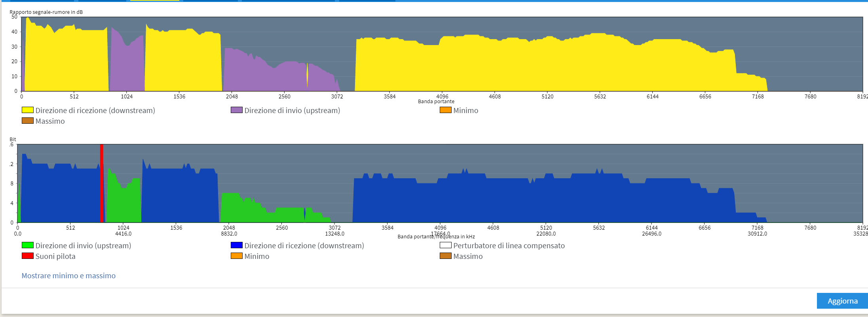Screen dimensions: 868x317
Task: Click 'Direzione di ricezione (downstream)' label under Bit chart
Action: coord(304,245)
